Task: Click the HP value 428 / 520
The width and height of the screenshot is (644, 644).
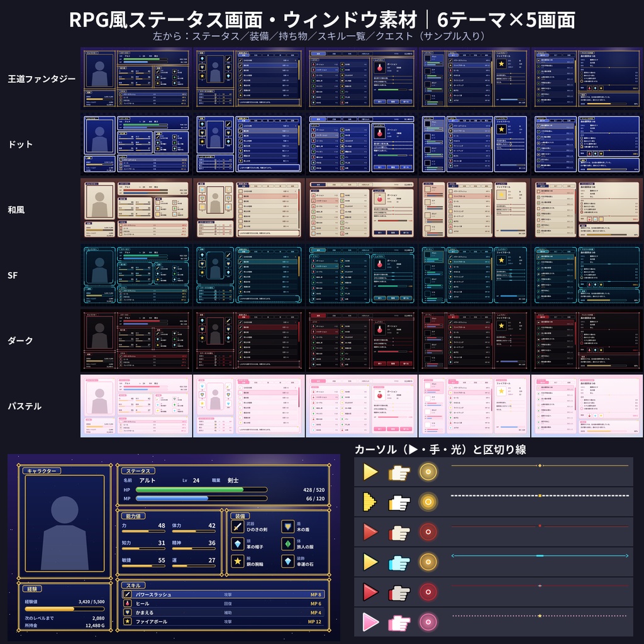Action: (314, 489)
